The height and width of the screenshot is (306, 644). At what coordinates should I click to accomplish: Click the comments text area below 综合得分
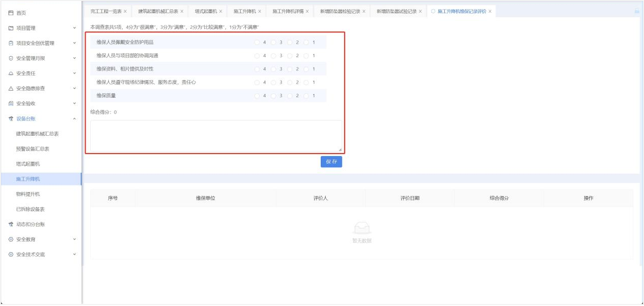(216, 136)
